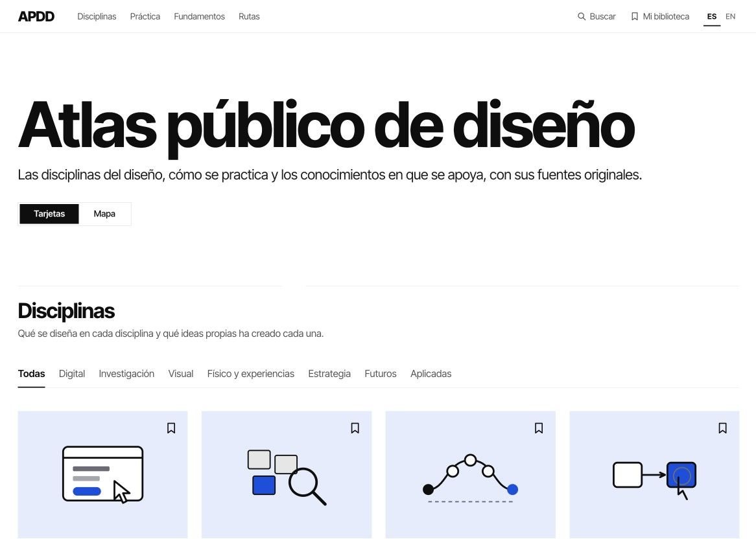Open the journey curve illustration card
This screenshot has height=539, width=756.
(x=471, y=478)
